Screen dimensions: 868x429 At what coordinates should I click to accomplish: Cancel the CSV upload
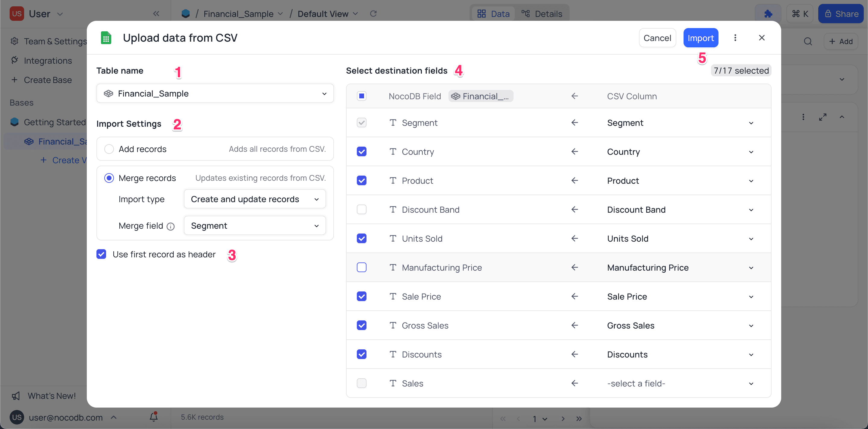pos(657,37)
